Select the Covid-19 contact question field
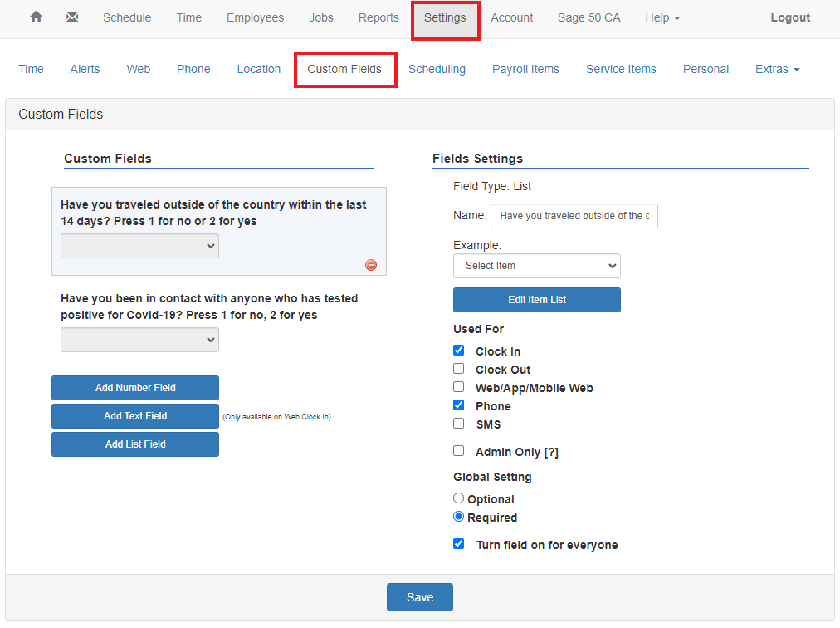The width and height of the screenshot is (840, 628). click(218, 323)
